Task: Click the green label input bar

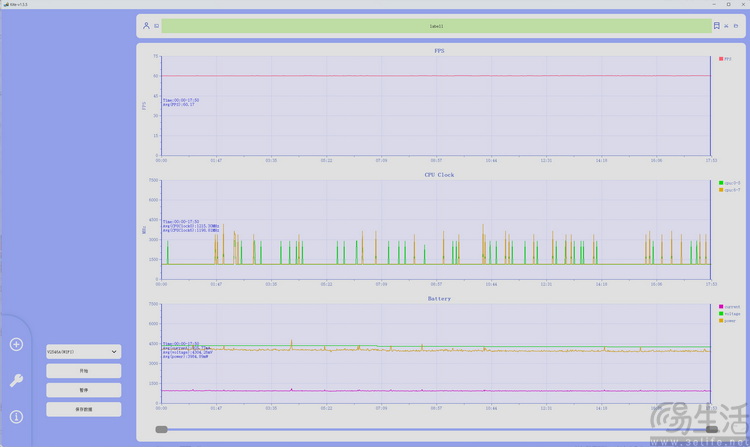Action: coord(435,26)
